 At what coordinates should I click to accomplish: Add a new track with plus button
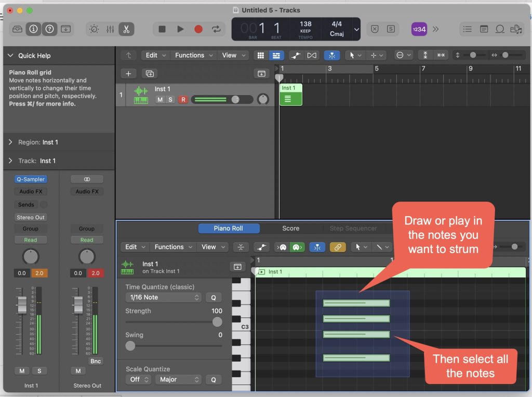point(128,74)
